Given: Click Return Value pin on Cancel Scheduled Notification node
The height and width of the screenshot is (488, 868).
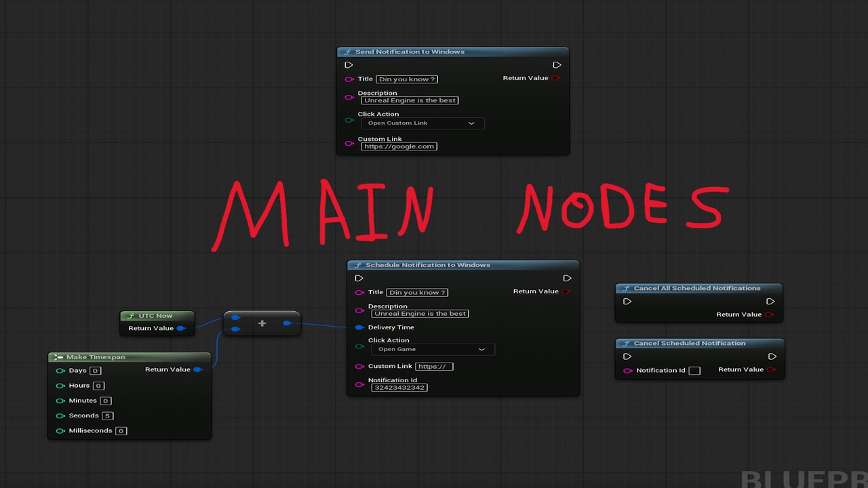Looking at the screenshot, I should [772, 369].
